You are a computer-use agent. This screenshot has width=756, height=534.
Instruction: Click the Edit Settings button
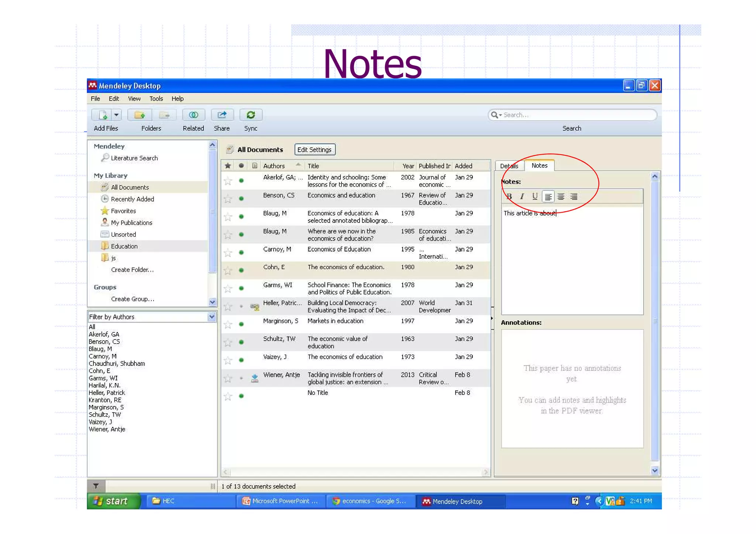315,150
